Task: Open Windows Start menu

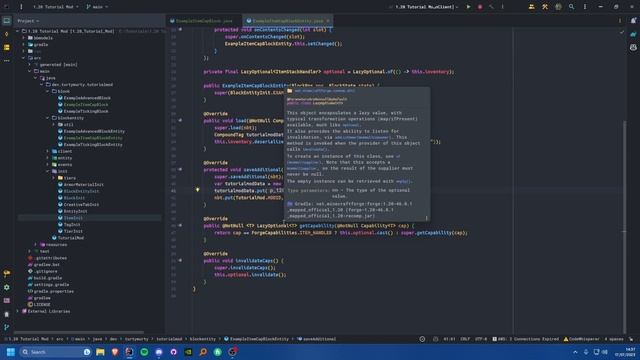Action: pyautogui.click(x=11, y=352)
